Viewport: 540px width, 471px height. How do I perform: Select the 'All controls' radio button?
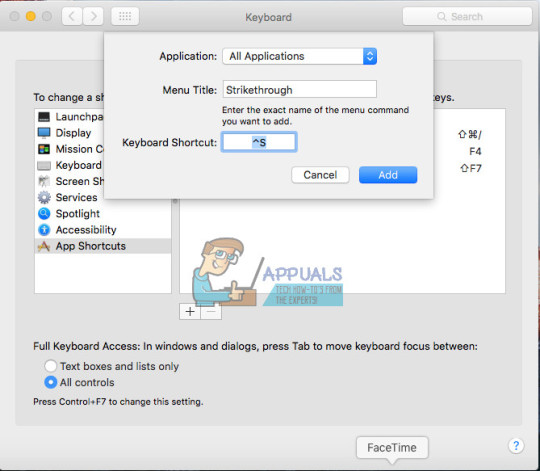50,382
